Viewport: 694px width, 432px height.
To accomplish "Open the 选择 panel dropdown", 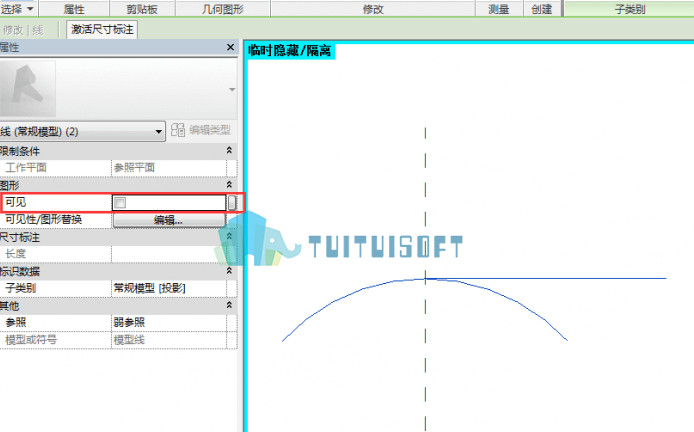I will (x=18, y=8).
